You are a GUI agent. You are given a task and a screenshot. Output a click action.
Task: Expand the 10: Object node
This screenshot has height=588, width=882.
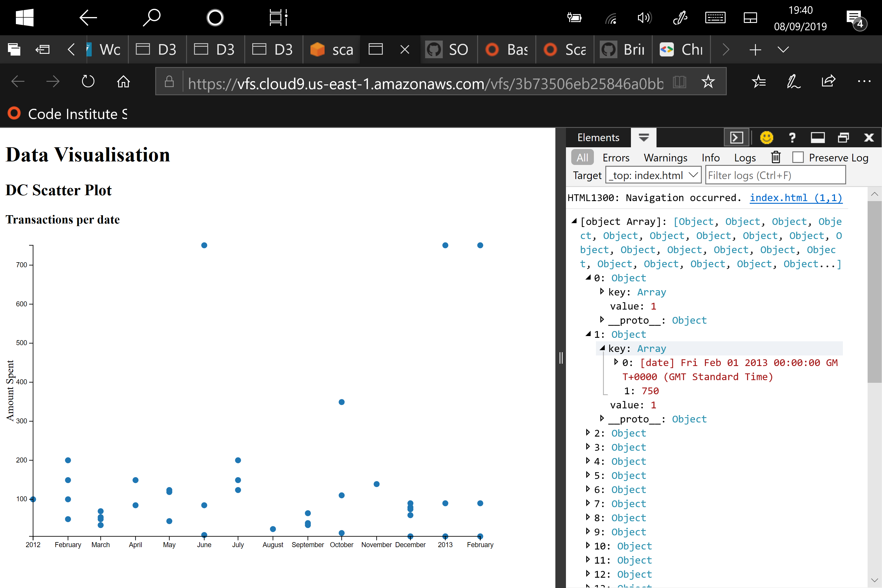pos(588,546)
